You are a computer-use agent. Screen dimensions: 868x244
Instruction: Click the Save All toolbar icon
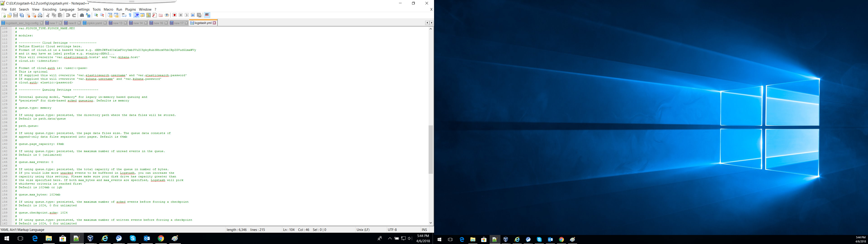click(21, 15)
